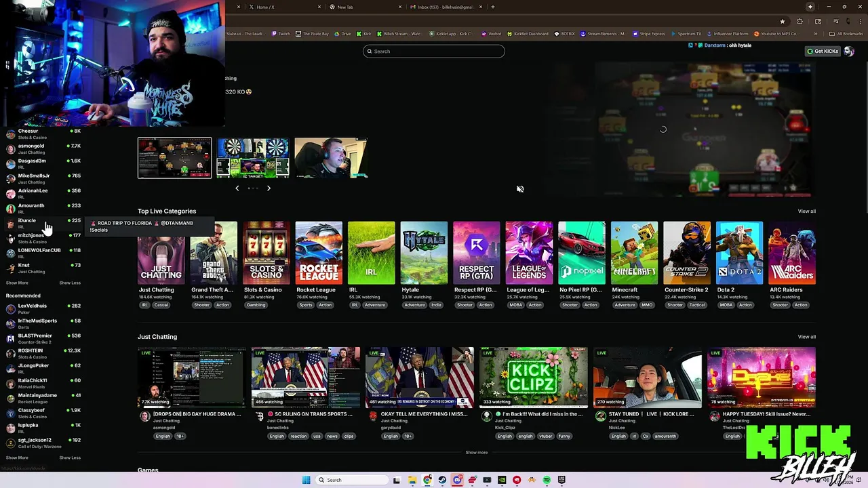Open the Slots & Casino category card

[x=267, y=253]
